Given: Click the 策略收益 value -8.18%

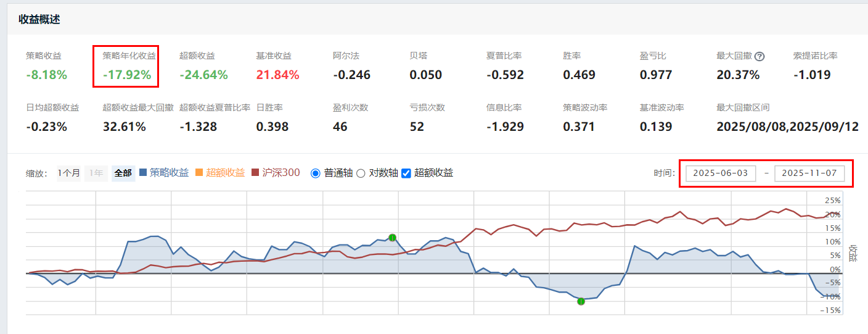Looking at the screenshot, I should tap(47, 75).
